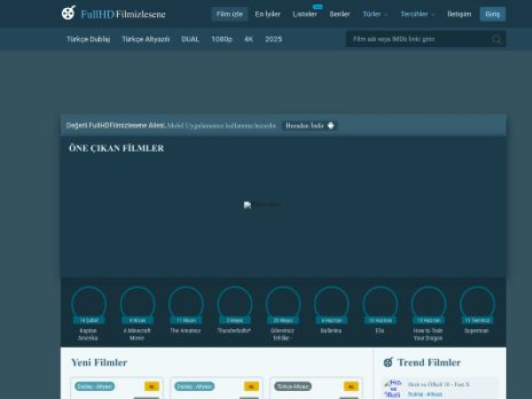532x399 pixels.
Task: Click the 11 Temmuz date badge
Action: tap(477, 320)
